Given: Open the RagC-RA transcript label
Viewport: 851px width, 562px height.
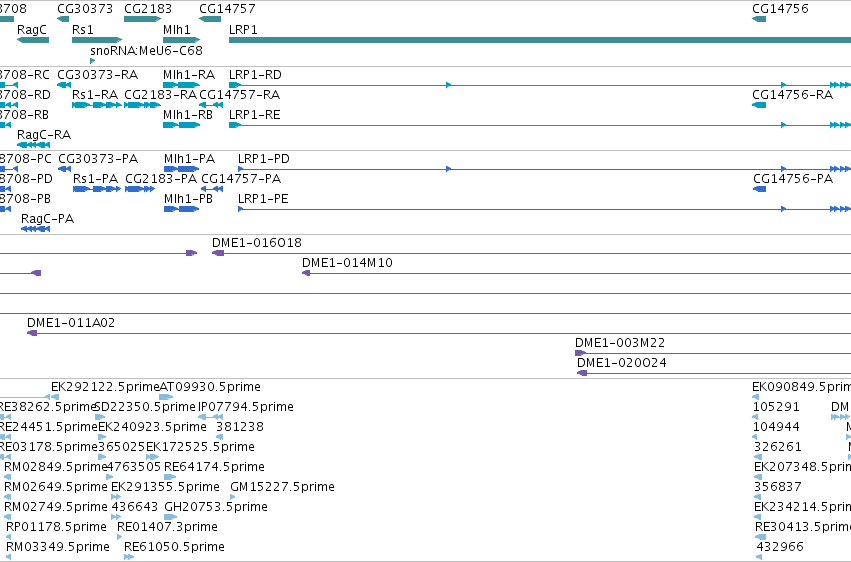Looking at the screenshot, I should [x=44, y=135].
